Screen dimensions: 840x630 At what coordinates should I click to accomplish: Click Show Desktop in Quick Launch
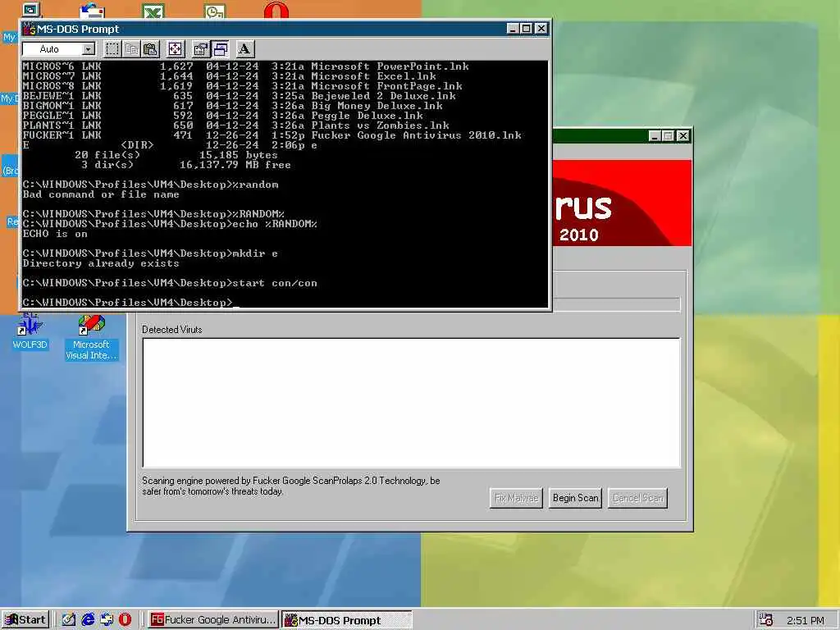(69, 620)
